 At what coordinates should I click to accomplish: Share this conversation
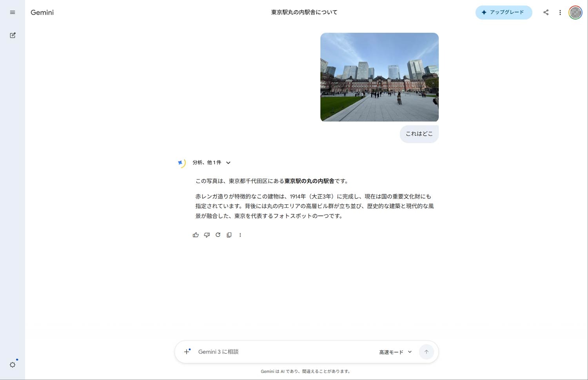click(546, 12)
